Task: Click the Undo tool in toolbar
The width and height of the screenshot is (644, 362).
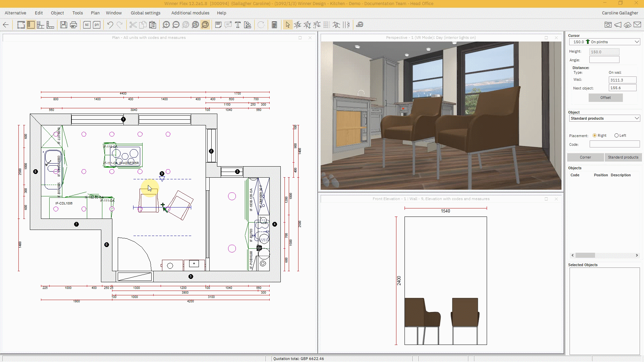Action: point(110,25)
